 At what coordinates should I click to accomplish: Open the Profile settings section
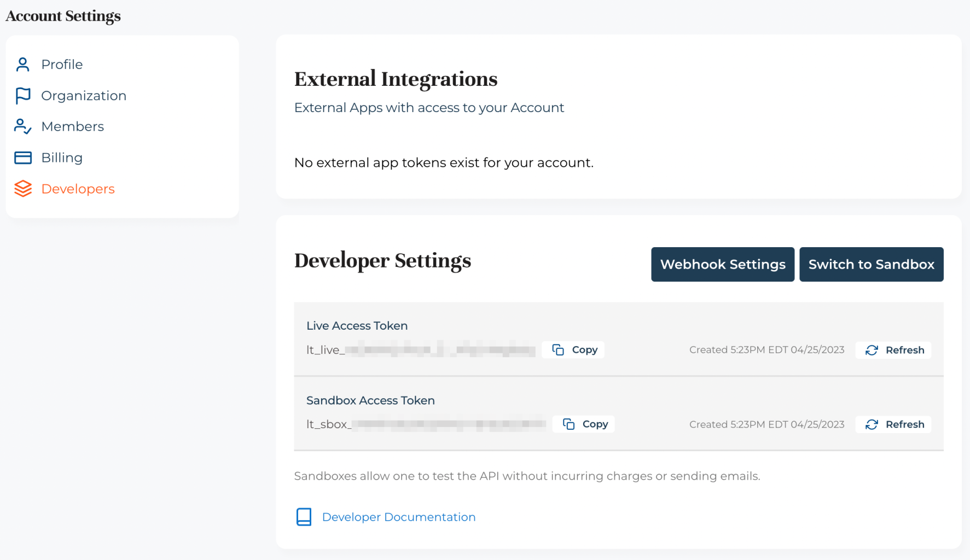pos(62,65)
